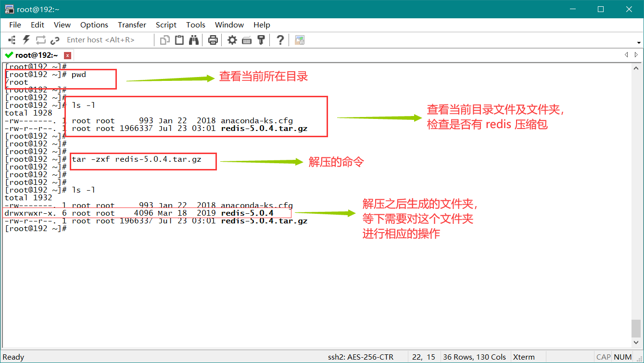Click the secure file transfer icon
Viewport: 644px width, 363px height.
[x=300, y=40]
